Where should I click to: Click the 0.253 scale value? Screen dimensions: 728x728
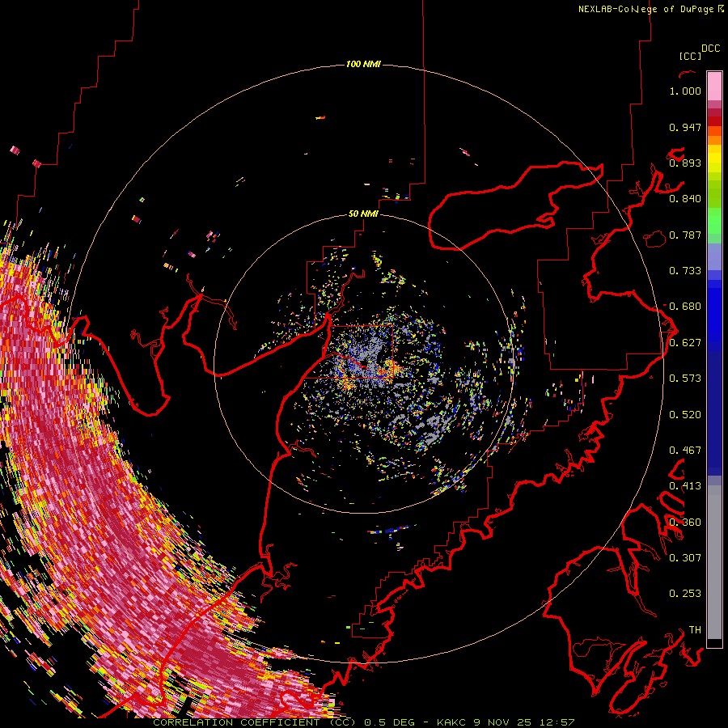coord(685,594)
